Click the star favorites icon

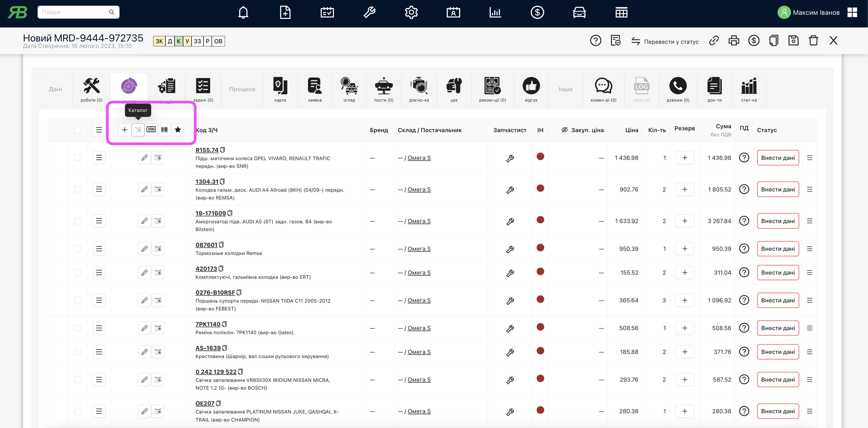click(x=178, y=130)
